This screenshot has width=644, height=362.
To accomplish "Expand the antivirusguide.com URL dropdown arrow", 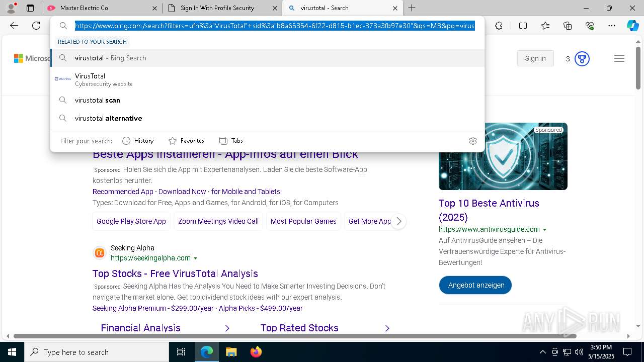I will pyautogui.click(x=544, y=230).
